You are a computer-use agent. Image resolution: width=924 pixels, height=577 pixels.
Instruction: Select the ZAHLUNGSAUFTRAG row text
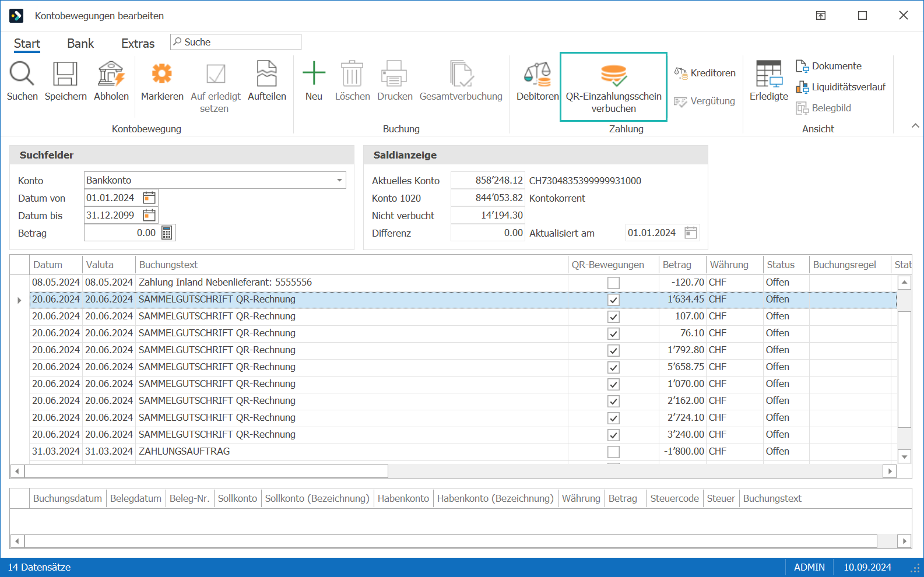pos(184,452)
